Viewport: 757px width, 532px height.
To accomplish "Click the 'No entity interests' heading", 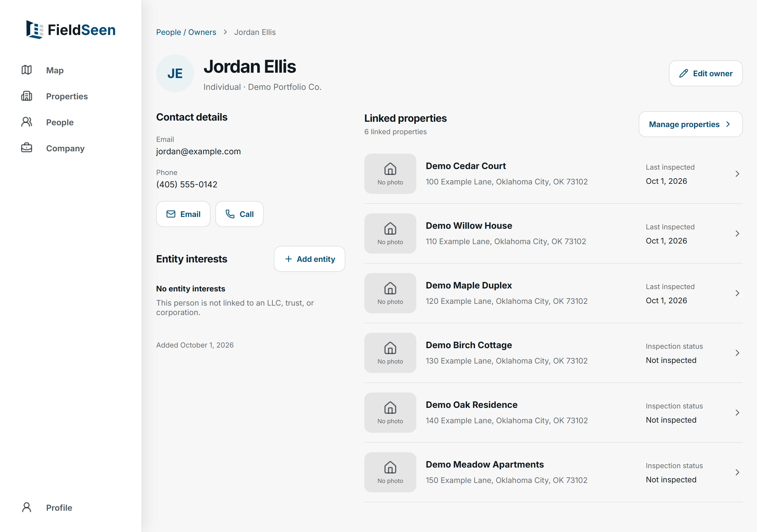I will (x=190, y=288).
